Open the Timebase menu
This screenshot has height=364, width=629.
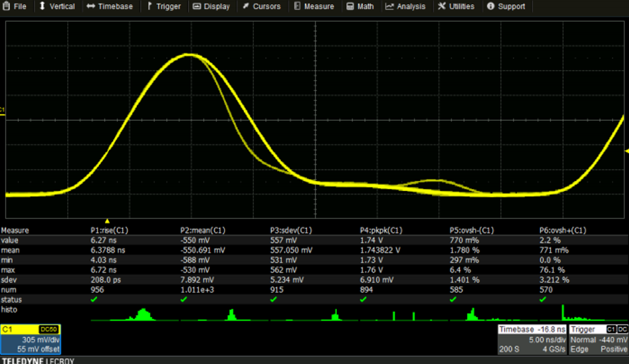coord(110,7)
